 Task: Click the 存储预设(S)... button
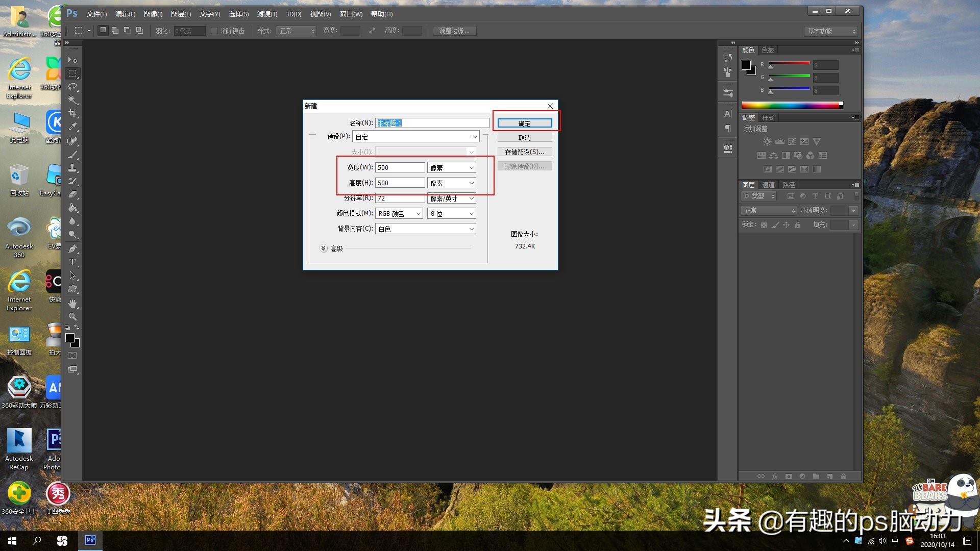[524, 152]
